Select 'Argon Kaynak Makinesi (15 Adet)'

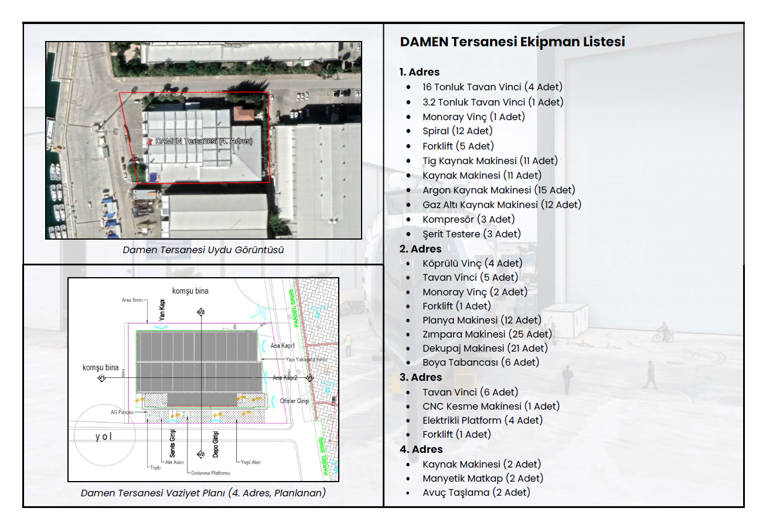(x=499, y=190)
